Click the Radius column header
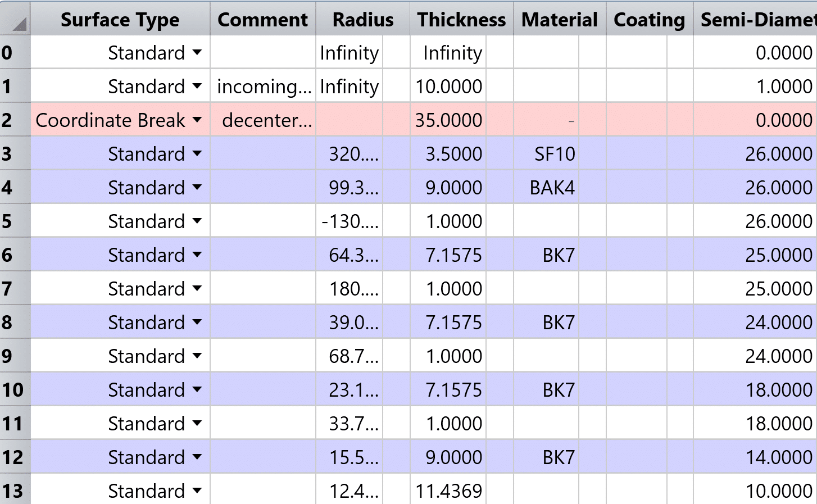Image resolution: width=817 pixels, height=504 pixels. 363,19
